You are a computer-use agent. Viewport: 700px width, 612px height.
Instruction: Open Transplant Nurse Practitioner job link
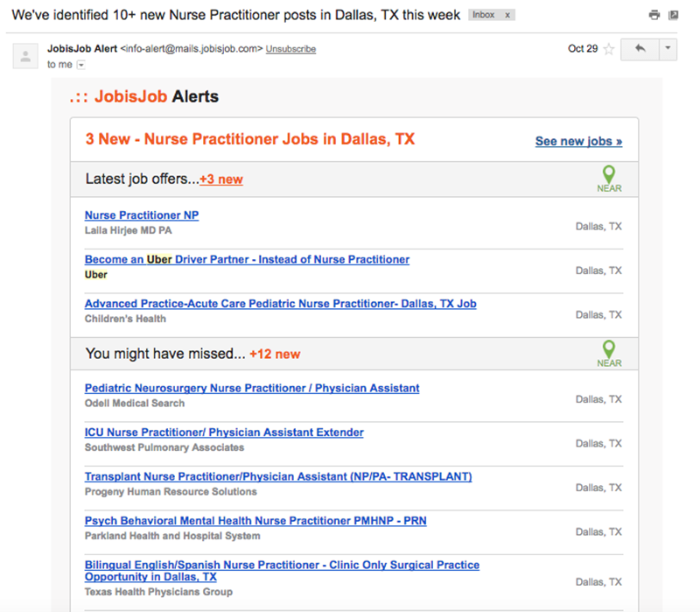click(278, 476)
